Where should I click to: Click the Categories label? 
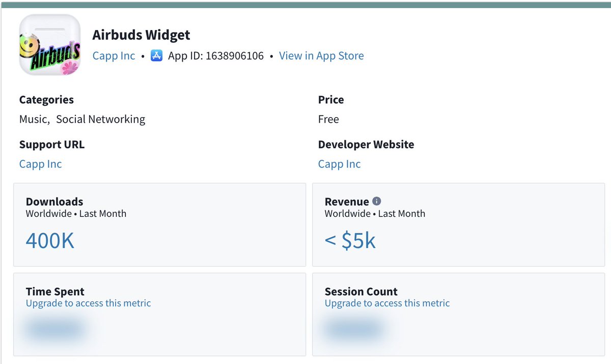[x=46, y=100]
